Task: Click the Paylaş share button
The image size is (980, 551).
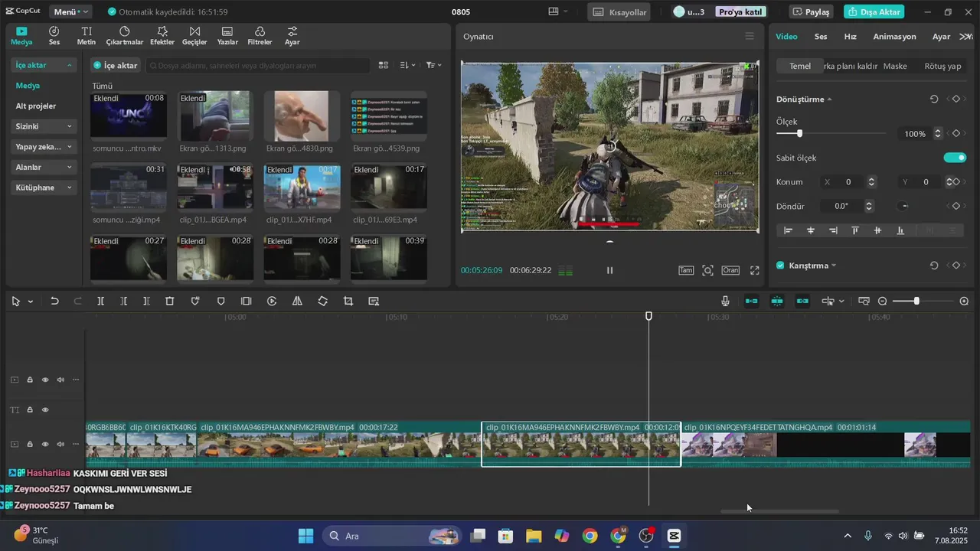Action: 811,12
